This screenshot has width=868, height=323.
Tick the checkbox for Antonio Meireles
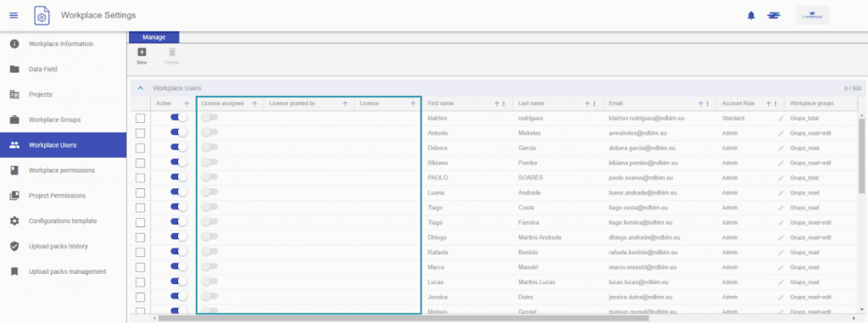140,133
